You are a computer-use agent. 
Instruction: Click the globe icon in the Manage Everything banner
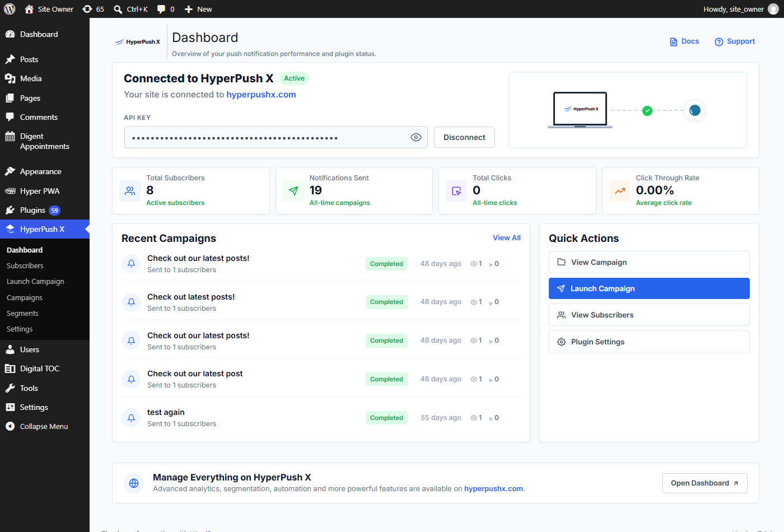click(x=134, y=483)
